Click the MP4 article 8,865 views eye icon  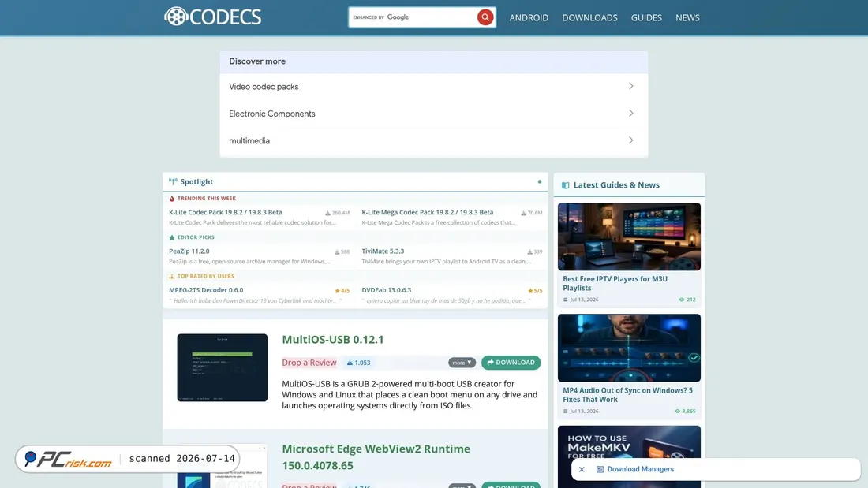[677, 411]
